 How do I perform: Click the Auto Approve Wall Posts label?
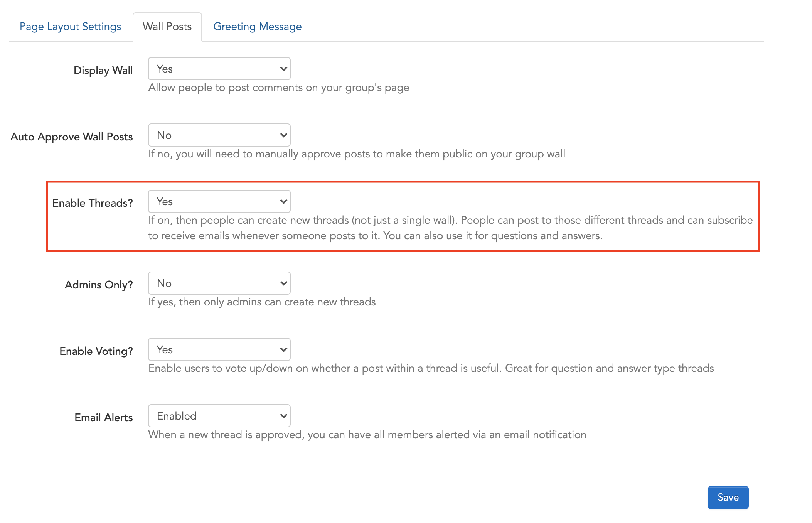pyautogui.click(x=72, y=137)
